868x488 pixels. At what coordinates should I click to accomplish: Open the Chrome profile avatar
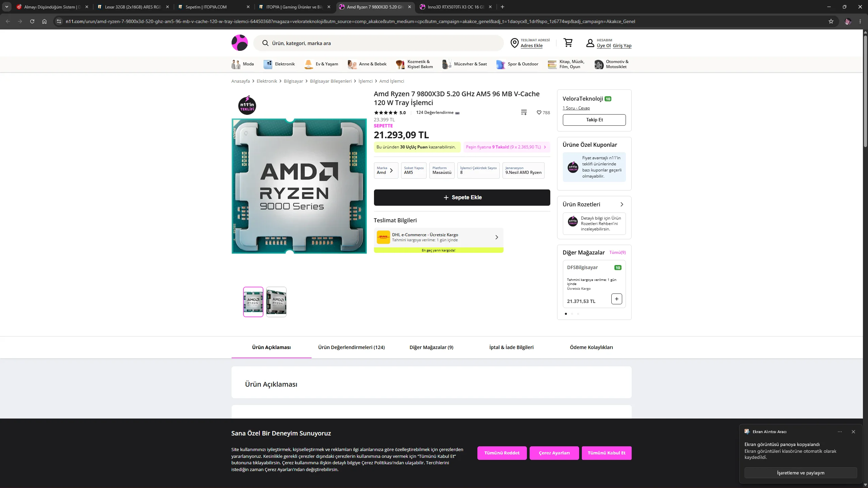(x=848, y=21)
